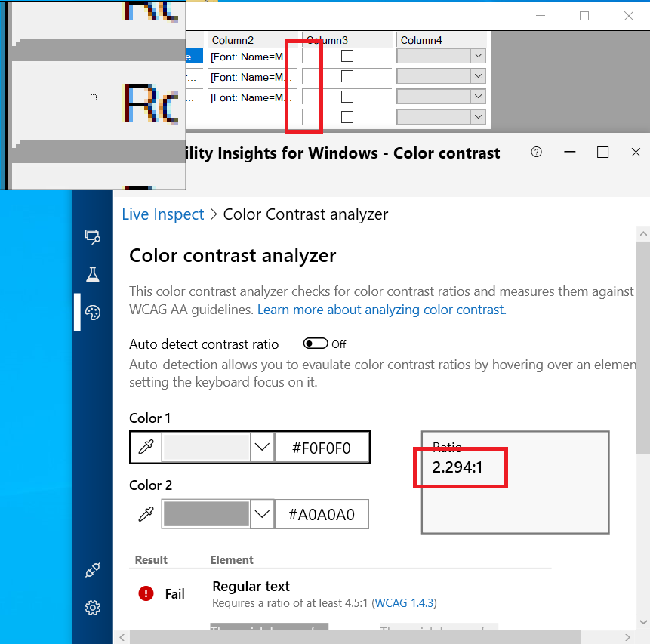Click the Color 2 eyedropper icon
Viewport: 650px width, 644px height.
tap(146, 514)
